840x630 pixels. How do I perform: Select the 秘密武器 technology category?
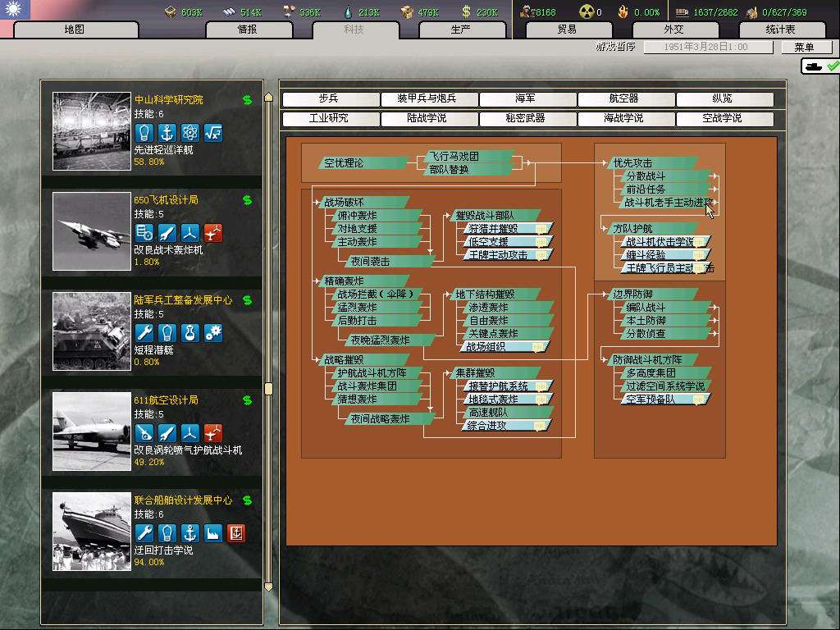tap(527, 118)
